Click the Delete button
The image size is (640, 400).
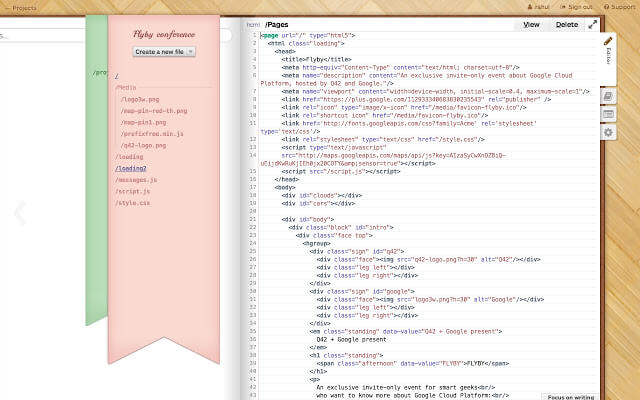point(567,24)
